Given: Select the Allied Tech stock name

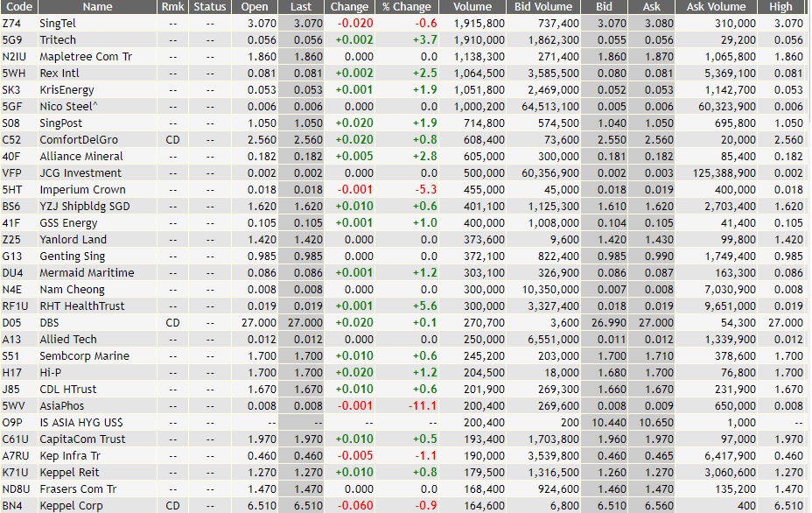Looking at the screenshot, I should coord(68,339).
